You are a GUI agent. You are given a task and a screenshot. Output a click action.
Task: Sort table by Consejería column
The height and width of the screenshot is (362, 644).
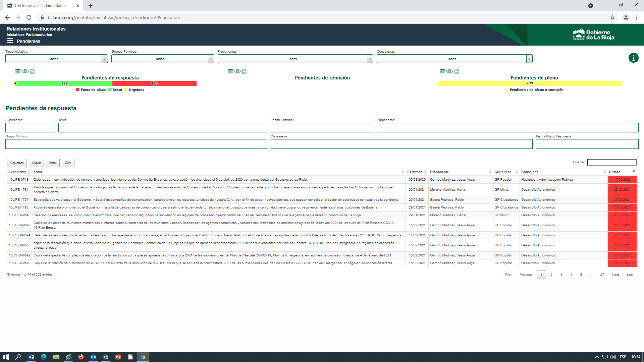[563, 172]
